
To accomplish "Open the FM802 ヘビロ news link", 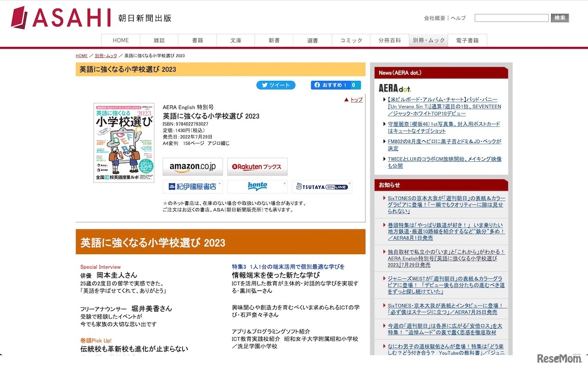I will [444, 145].
